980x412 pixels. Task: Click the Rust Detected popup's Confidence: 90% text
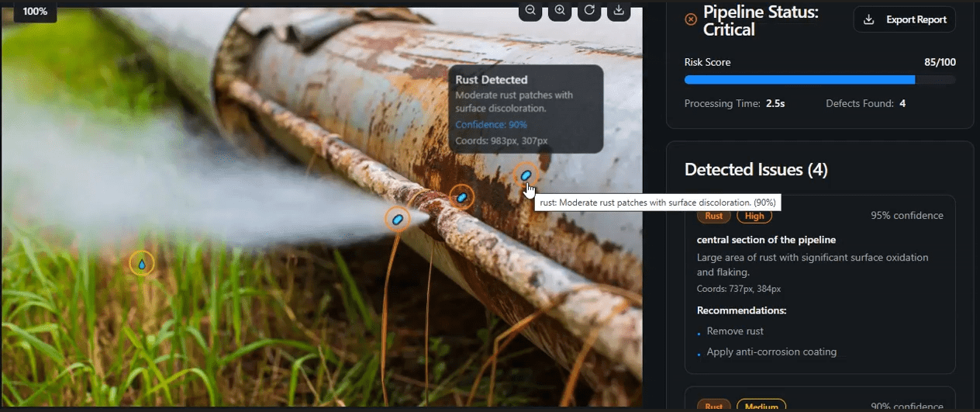[491, 124]
